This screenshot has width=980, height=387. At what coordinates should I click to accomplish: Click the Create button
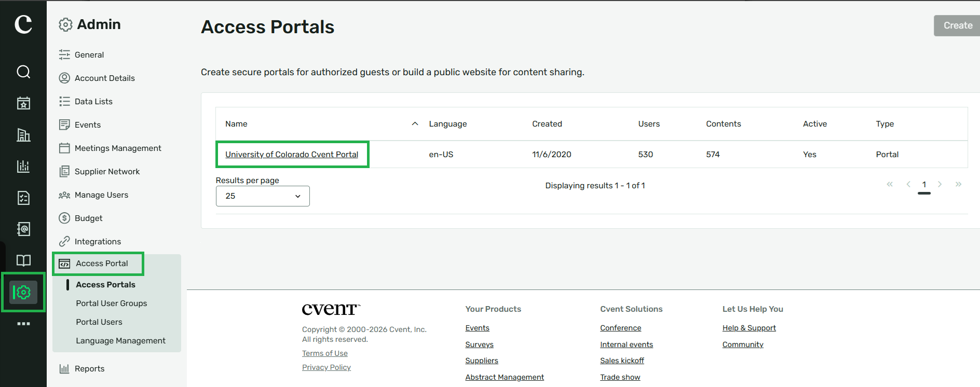[x=957, y=25]
